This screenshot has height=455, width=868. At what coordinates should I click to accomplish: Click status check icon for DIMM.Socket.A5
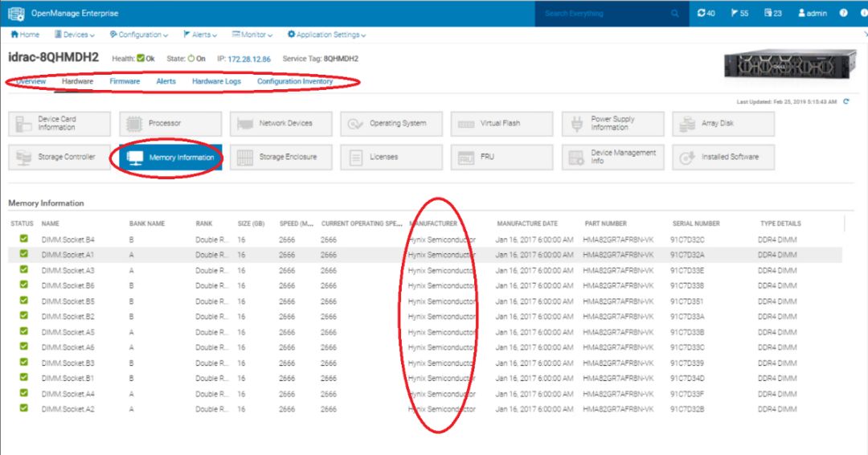pyautogui.click(x=24, y=331)
